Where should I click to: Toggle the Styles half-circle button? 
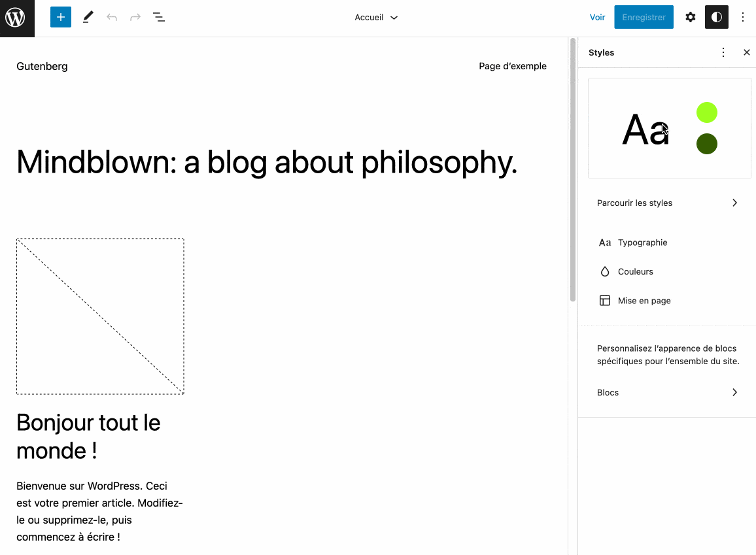(x=717, y=18)
